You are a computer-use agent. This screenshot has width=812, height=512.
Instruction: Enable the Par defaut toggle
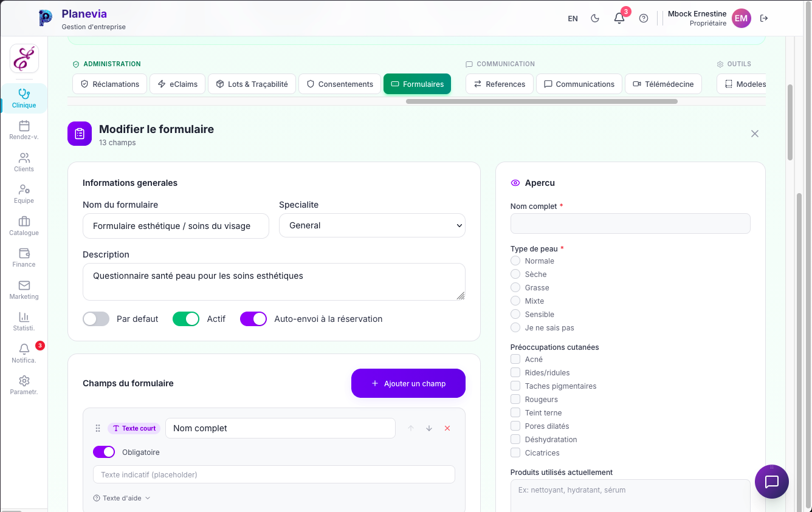tap(96, 319)
